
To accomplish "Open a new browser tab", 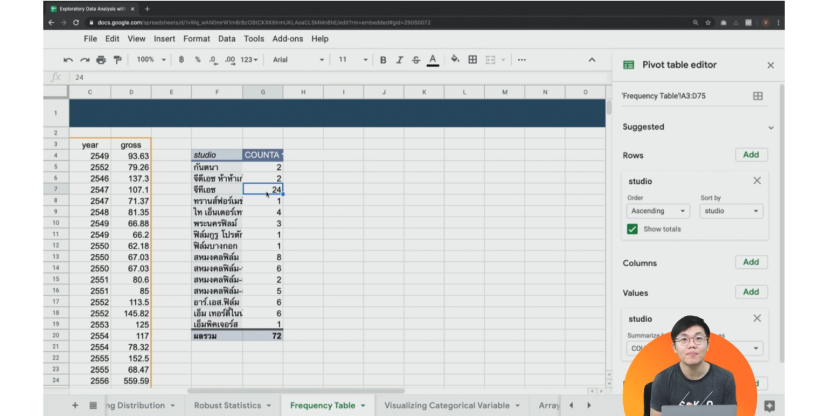I will (x=147, y=9).
